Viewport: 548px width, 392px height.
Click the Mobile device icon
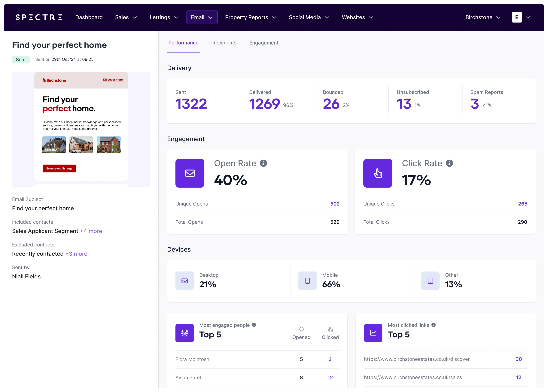coord(307,281)
